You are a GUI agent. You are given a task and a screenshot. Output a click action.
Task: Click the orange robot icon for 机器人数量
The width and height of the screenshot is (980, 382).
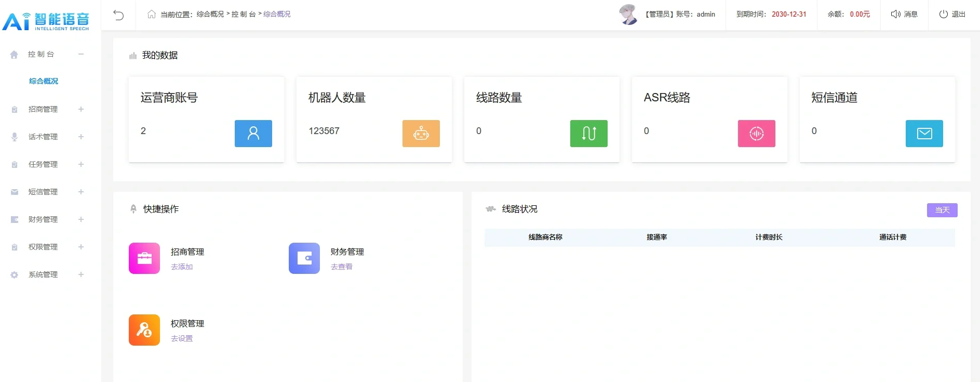421,134
